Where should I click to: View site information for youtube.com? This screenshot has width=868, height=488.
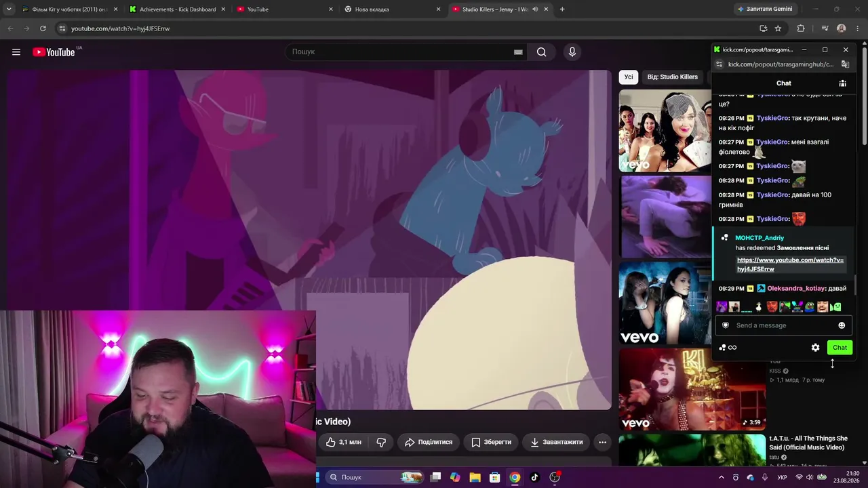tap(62, 28)
